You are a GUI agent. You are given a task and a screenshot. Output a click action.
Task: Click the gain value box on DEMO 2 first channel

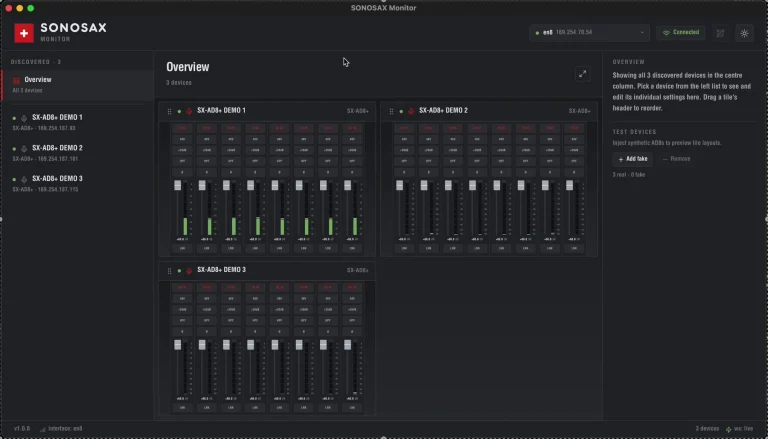pos(404,172)
